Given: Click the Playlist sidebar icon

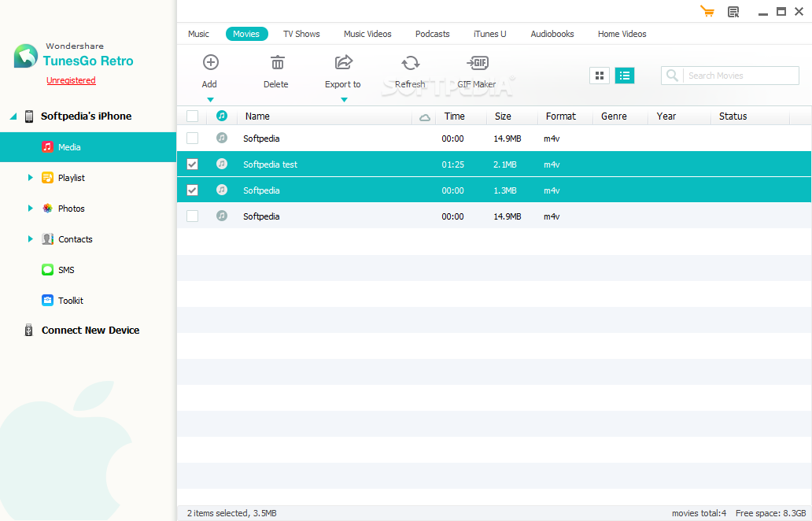Looking at the screenshot, I should tap(48, 178).
